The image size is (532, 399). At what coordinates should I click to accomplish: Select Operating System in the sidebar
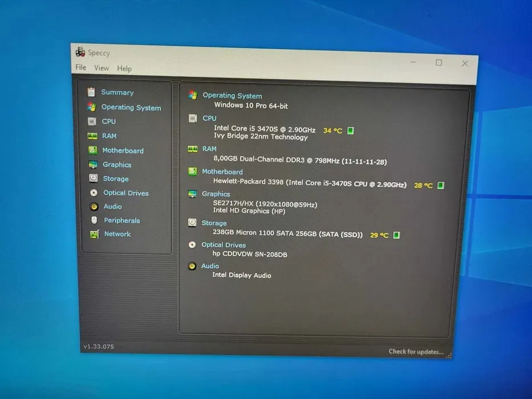(131, 108)
